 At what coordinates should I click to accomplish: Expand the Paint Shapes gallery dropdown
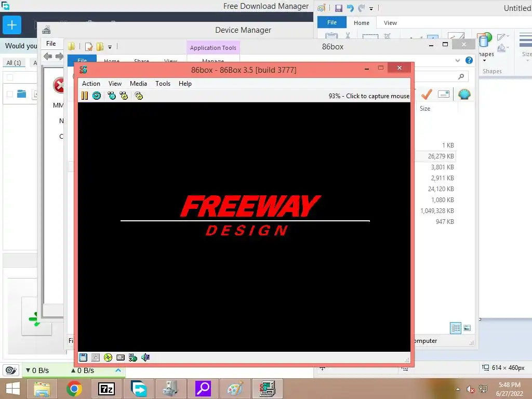click(x=485, y=61)
